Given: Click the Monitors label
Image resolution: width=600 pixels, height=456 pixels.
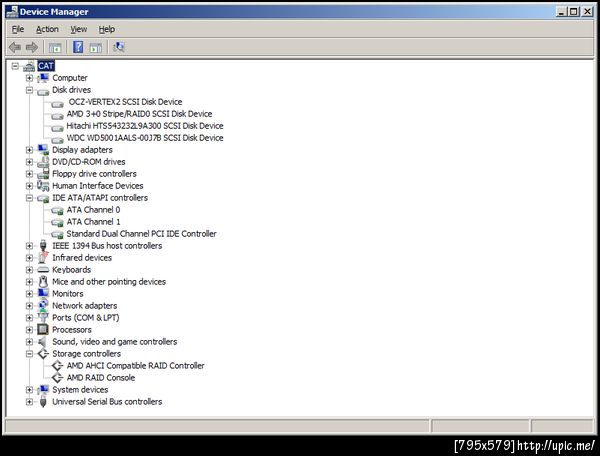Looking at the screenshot, I should click(68, 294).
